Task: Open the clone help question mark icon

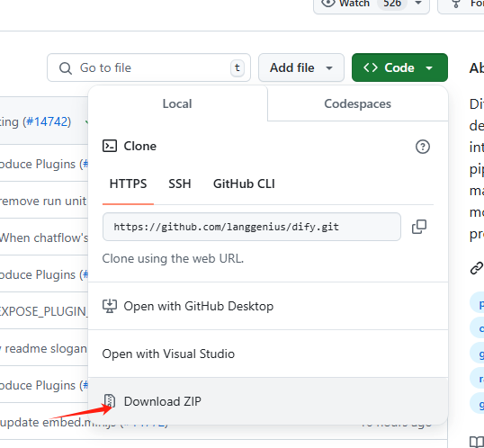Action: (x=423, y=147)
